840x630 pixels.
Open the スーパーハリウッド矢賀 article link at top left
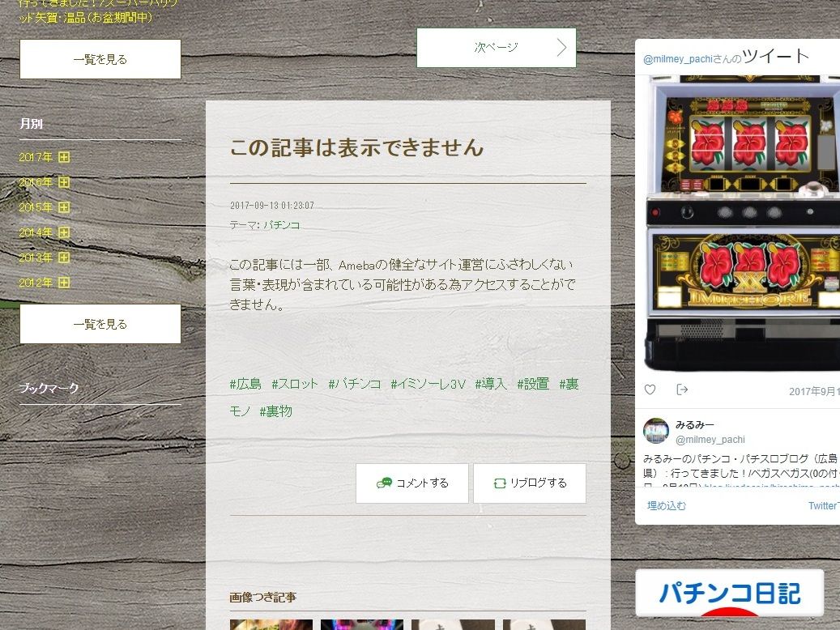click(x=98, y=11)
